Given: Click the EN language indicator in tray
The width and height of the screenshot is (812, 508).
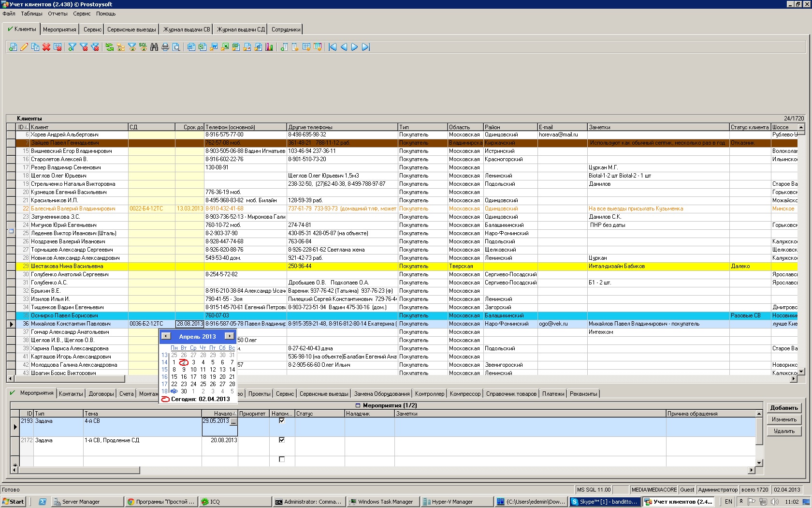Looking at the screenshot, I should click(x=728, y=502).
